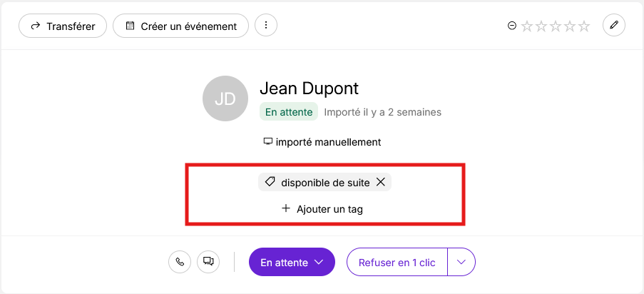
Task: Rate candidate five stars
Action: coord(583,26)
